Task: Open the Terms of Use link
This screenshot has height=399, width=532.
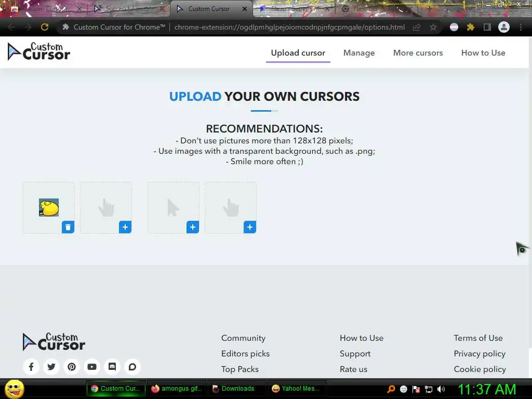Action: 478,338
